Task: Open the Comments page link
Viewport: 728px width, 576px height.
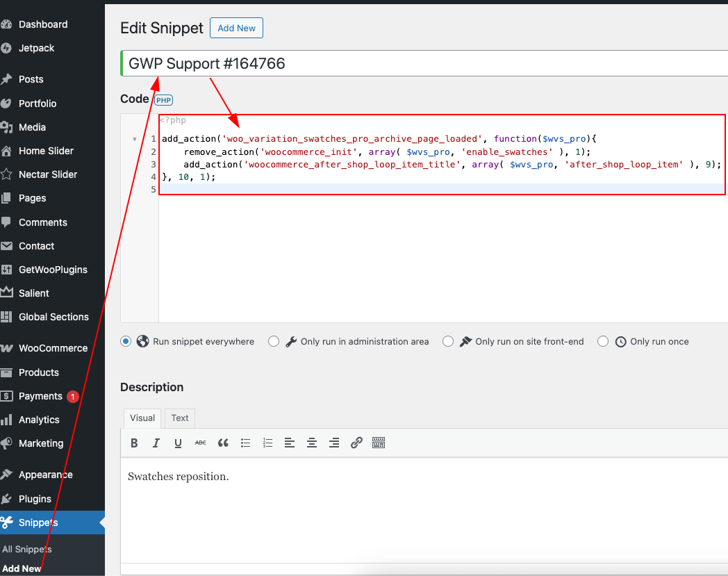Action: click(42, 222)
